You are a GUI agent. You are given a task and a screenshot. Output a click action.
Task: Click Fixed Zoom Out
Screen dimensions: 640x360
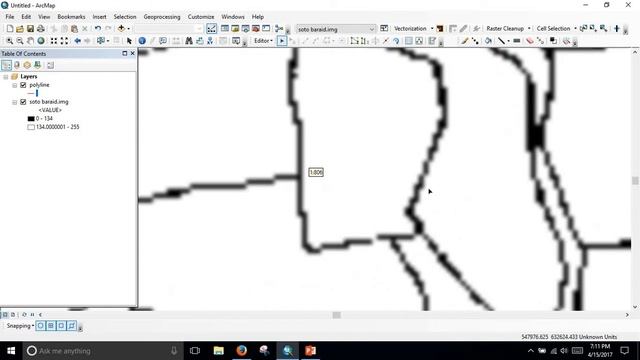click(64, 41)
